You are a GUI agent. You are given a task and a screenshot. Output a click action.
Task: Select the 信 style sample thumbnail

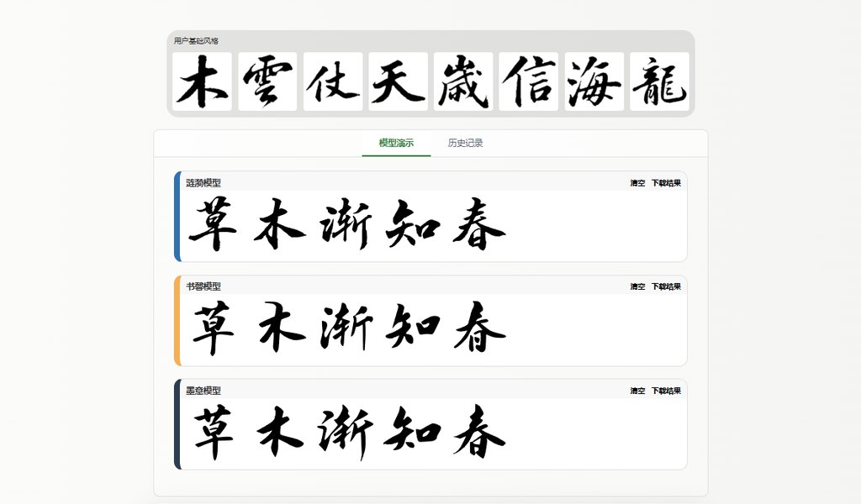click(529, 81)
